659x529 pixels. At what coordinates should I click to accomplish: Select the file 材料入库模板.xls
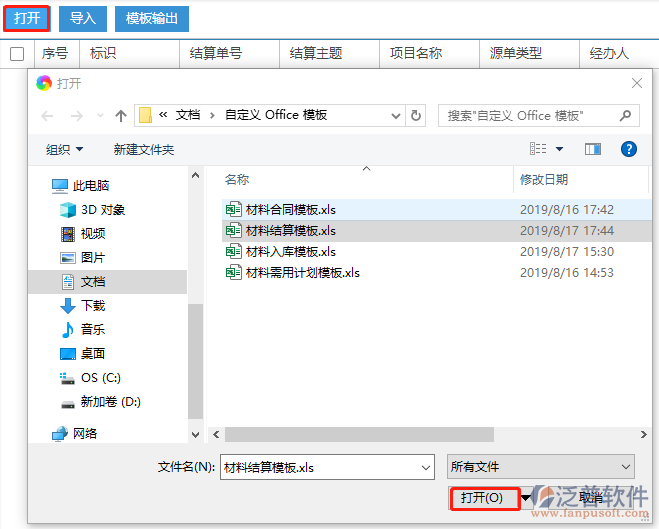[x=437, y=252]
